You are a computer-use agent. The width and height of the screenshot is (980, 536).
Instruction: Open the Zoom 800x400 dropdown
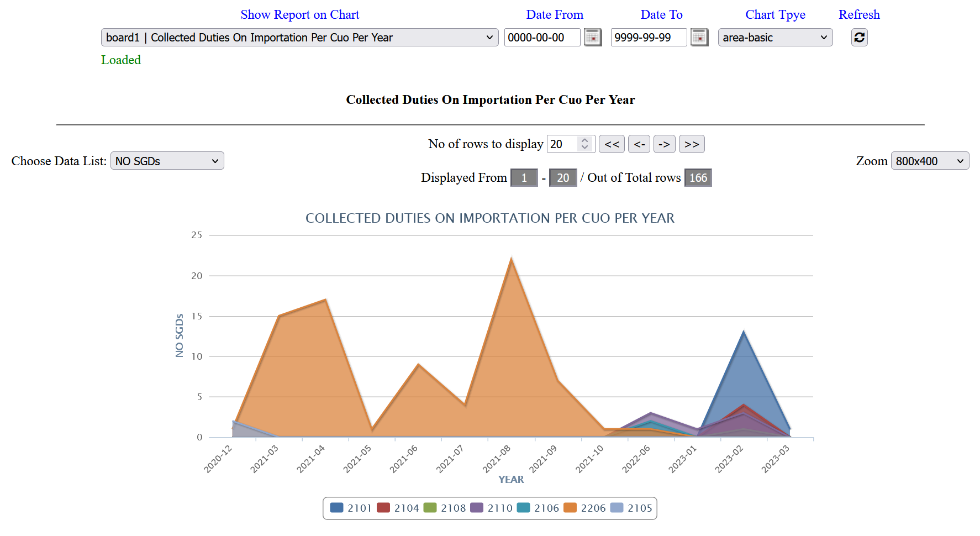click(x=929, y=161)
